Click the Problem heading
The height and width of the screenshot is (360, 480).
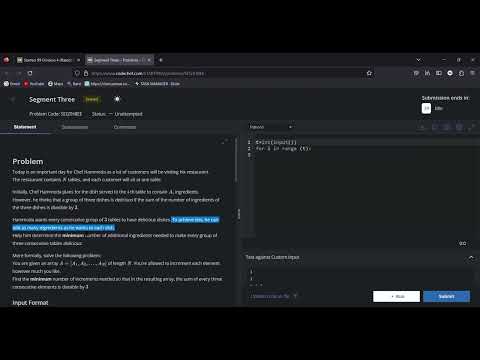tap(28, 162)
